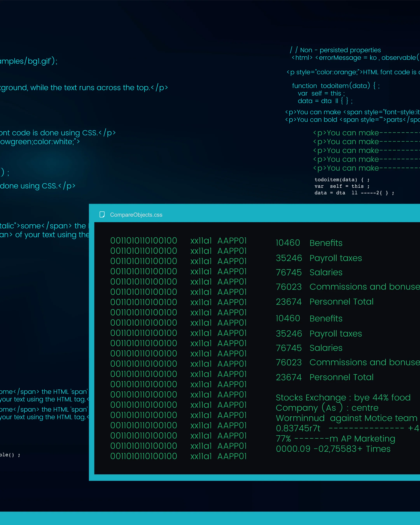The image size is (420, 525).
Task: Select the first '35246 Payroll taxes' entry
Action: pyautogui.click(x=318, y=258)
